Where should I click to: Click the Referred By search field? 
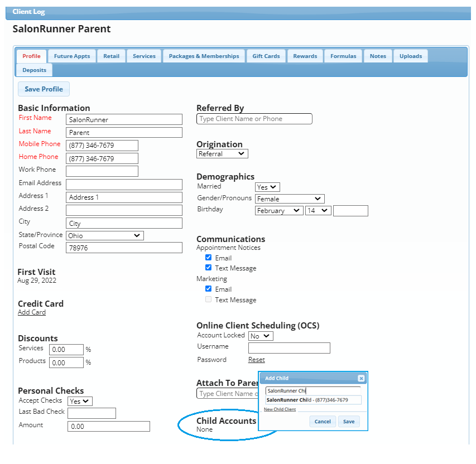(254, 119)
